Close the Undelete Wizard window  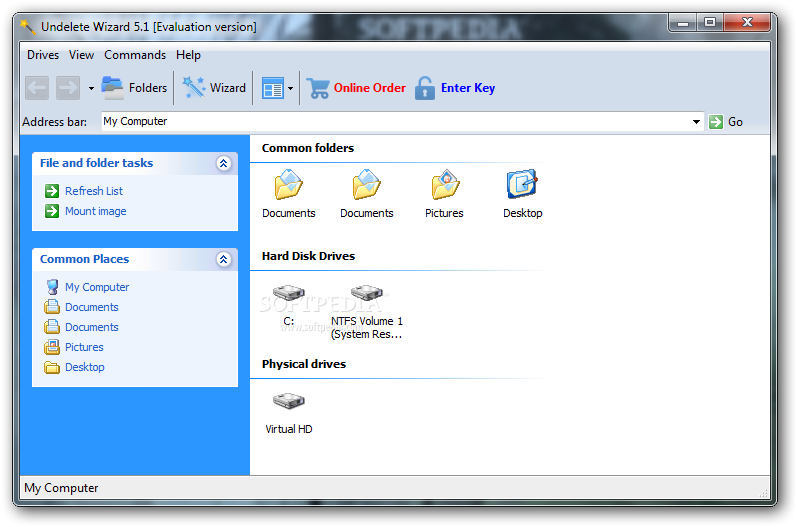(747, 23)
